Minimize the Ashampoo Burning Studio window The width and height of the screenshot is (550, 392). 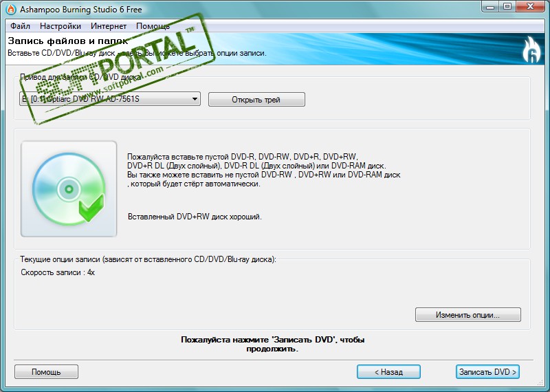point(491,7)
